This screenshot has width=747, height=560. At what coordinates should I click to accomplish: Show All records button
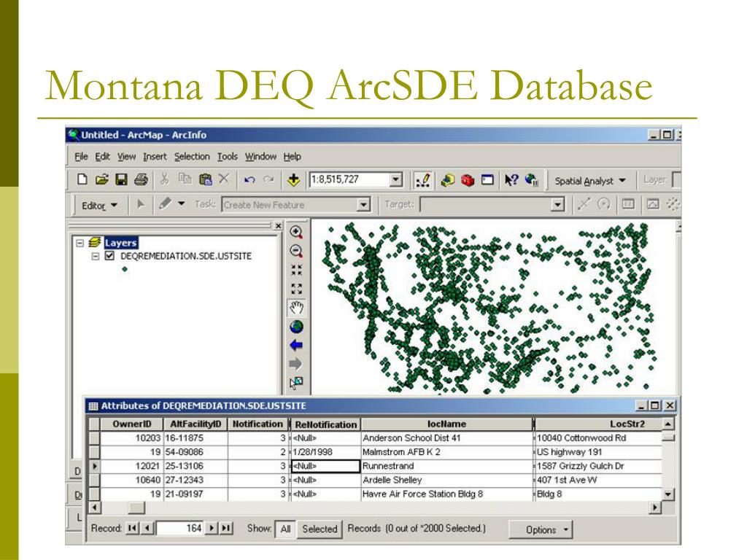click(x=285, y=529)
